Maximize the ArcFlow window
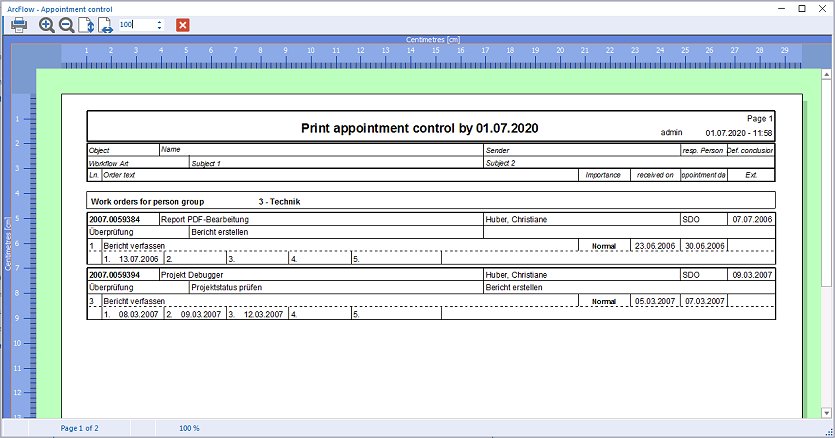Viewport: 835px width, 438px height. click(x=802, y=9)
